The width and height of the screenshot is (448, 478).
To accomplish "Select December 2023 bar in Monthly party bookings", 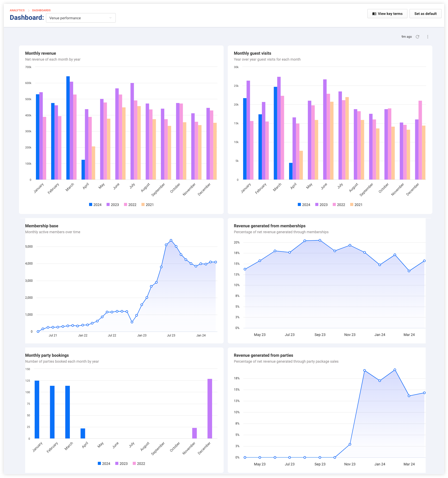I will coord(210,409).
